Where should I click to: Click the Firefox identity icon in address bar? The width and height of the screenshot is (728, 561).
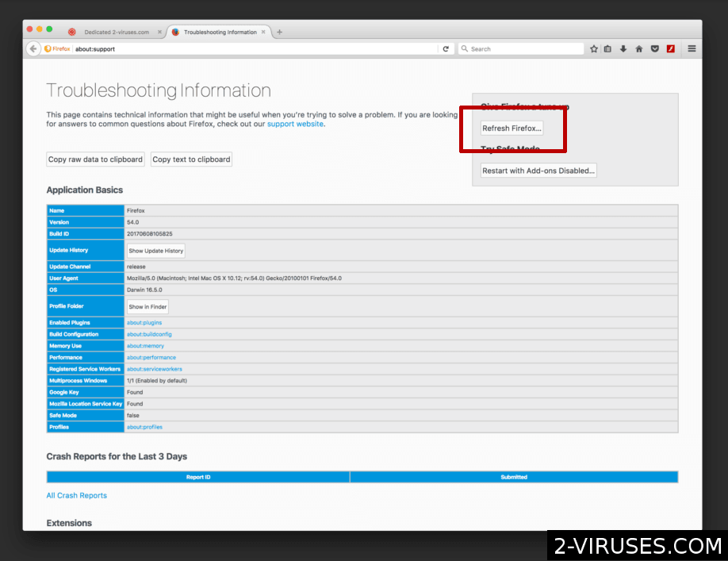coord(56,48)
